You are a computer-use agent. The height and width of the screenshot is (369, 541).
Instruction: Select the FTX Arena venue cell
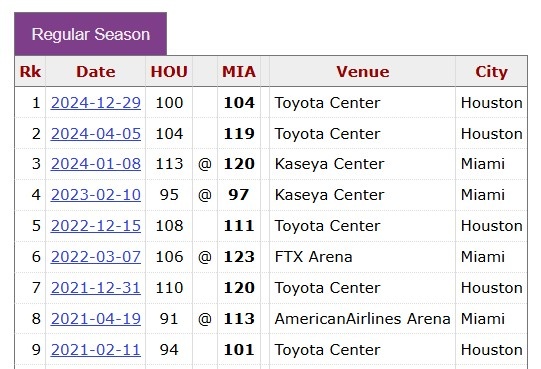[362, 257]
